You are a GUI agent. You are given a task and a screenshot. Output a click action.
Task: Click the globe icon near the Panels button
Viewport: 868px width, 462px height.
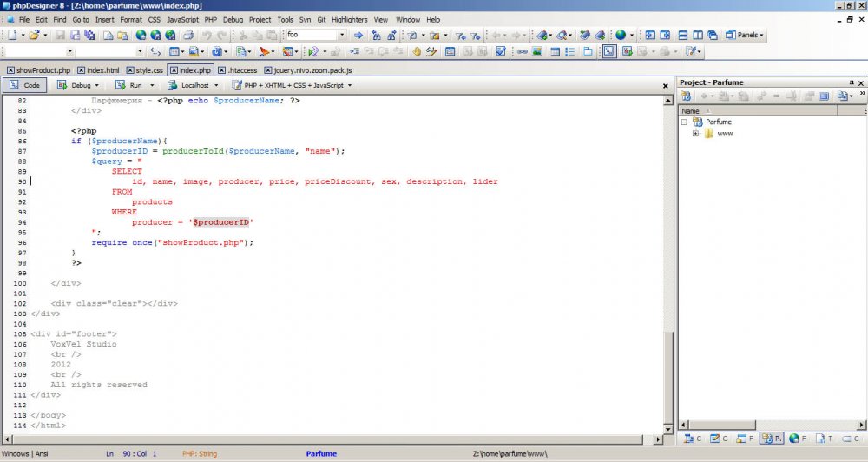[621, 35]
